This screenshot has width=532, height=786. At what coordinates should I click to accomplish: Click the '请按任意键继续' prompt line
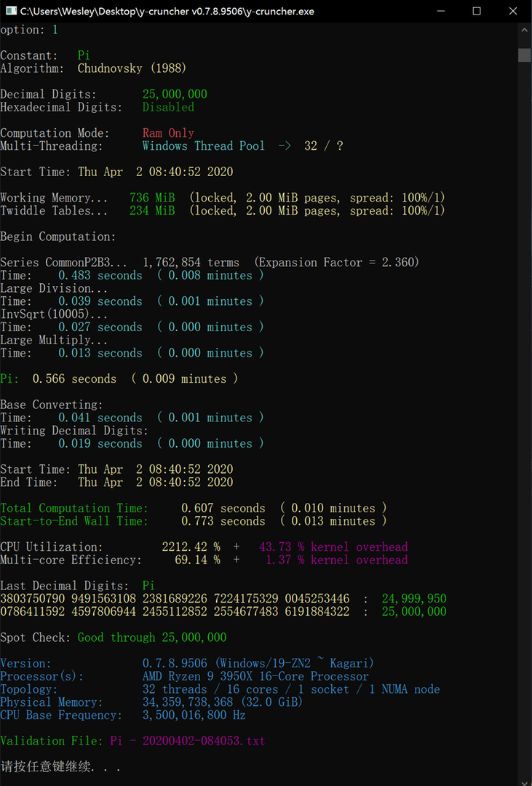click(x=60, y=766)
